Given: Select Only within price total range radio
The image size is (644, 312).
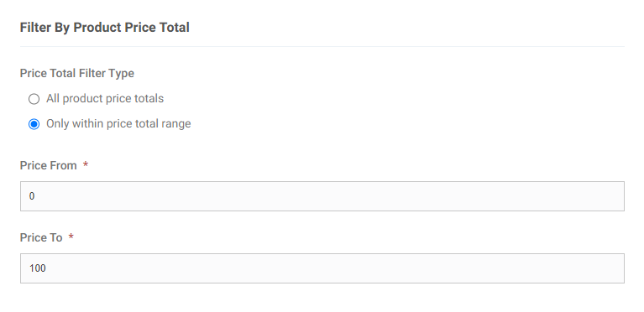Looking at the screenshot, I should pyautogui.click(x=34, y=124).
